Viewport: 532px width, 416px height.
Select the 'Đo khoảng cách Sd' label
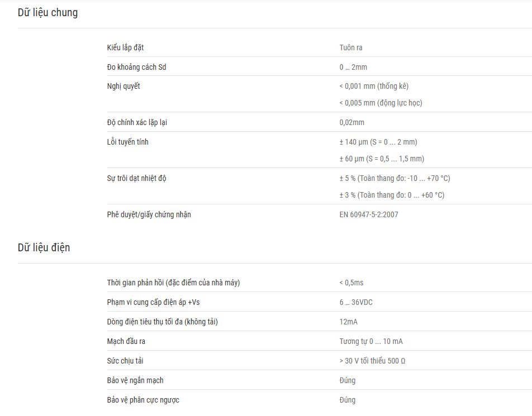pyautogui.click(x=136, y=67)
